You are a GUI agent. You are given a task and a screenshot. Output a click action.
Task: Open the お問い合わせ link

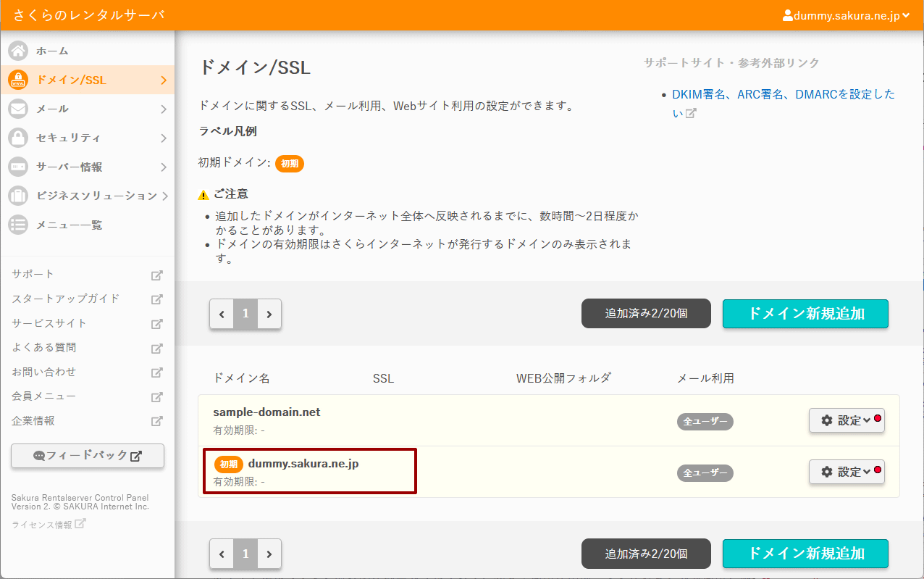pos(44,372)
